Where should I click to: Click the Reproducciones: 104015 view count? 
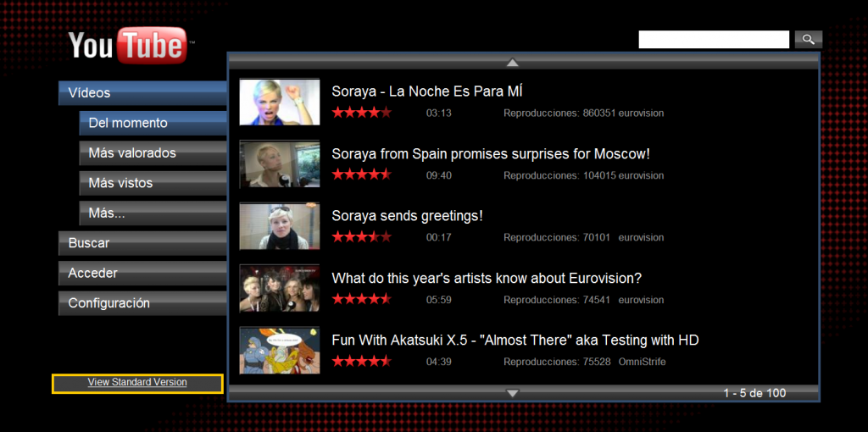[559, 175]
